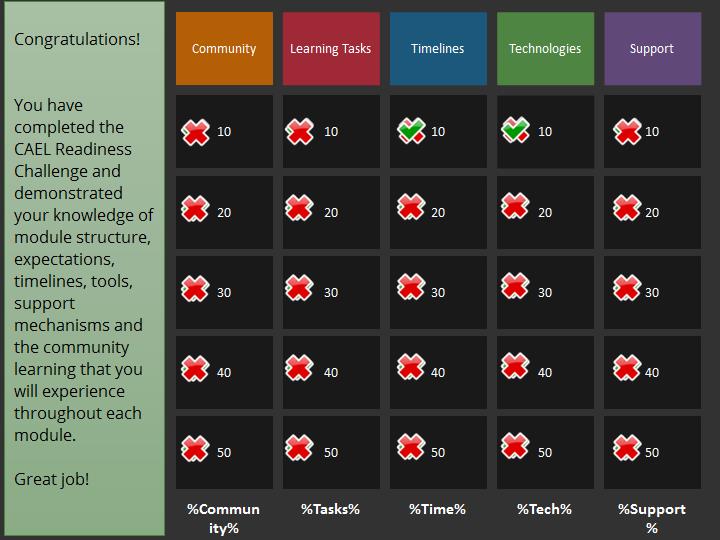Click the red X on Support 20
720x540 pixels.
click(x=627, y=208)
